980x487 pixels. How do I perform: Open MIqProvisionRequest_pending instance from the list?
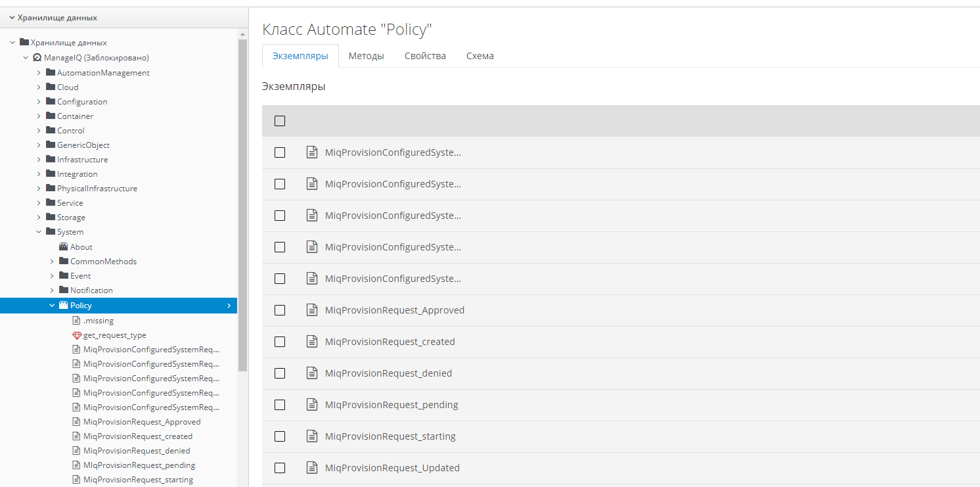pos(391,405)
